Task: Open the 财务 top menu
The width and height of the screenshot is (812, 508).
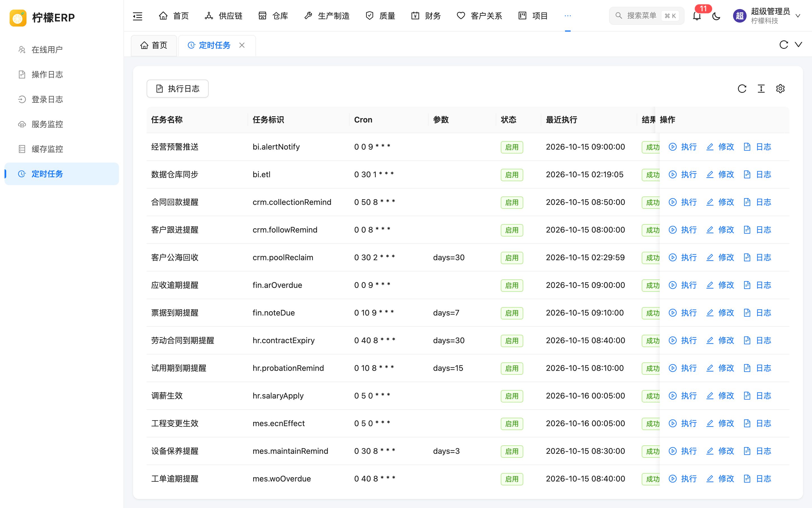Action: [x=426, y=16]
